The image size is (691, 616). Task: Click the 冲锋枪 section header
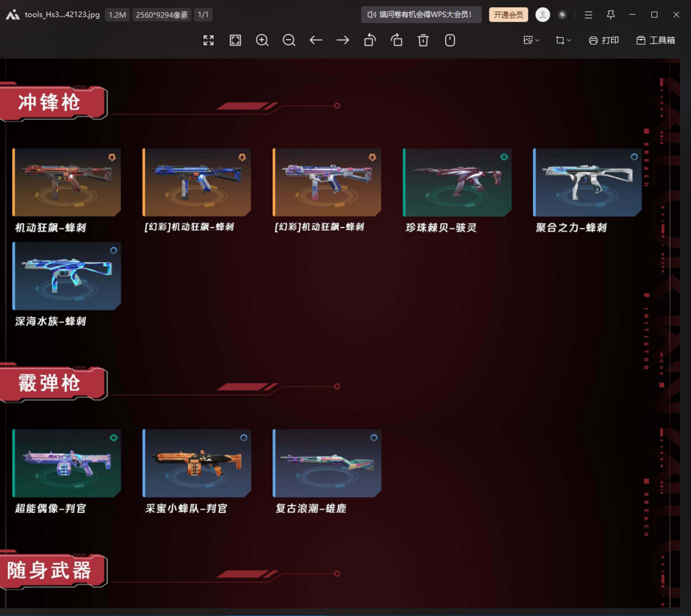(x=53, y=102)
